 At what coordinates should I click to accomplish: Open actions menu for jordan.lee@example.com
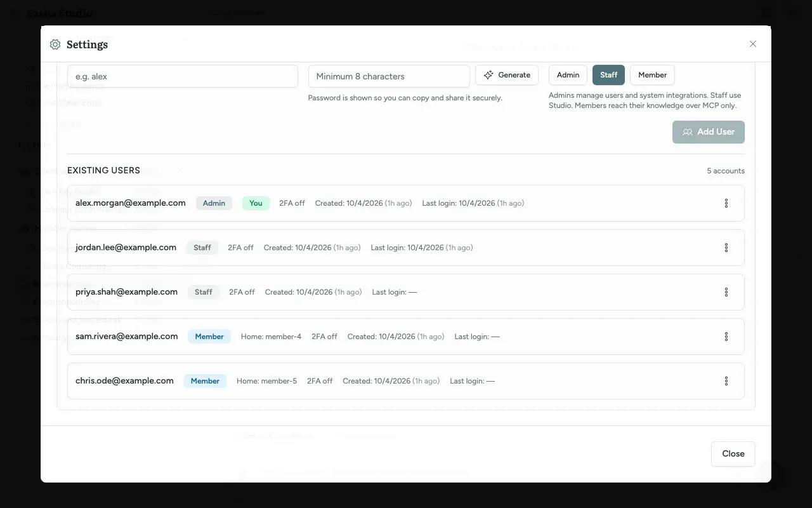pos(726,248)
